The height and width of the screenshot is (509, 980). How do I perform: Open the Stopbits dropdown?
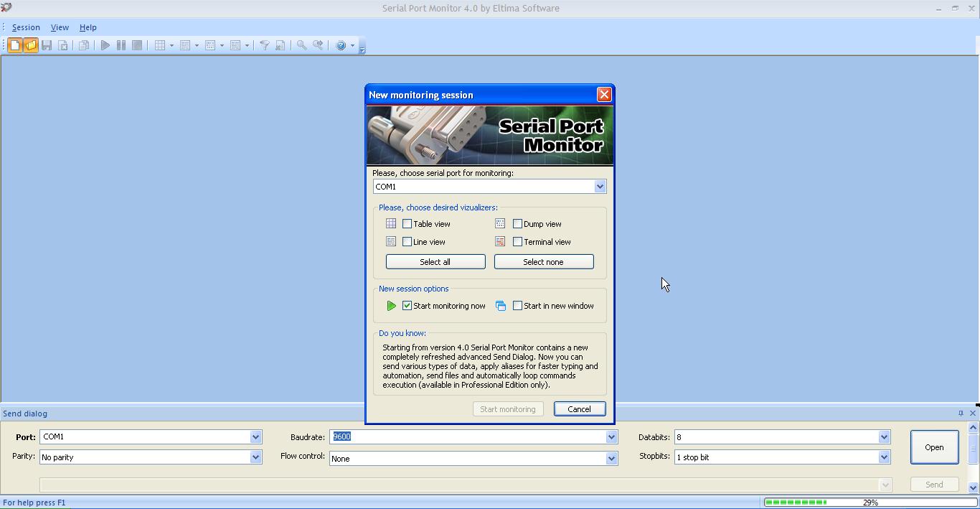click(884, 457)
